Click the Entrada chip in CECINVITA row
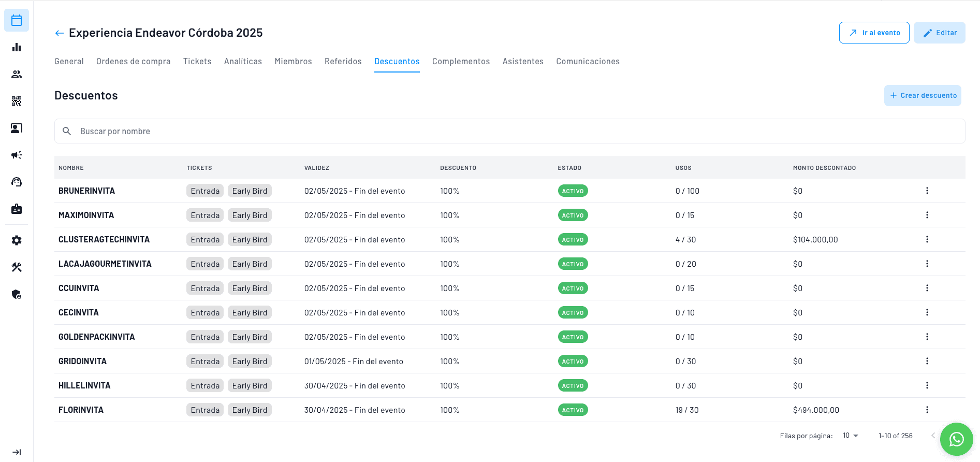Screen dimensions: 980x462 coord(205,312)
